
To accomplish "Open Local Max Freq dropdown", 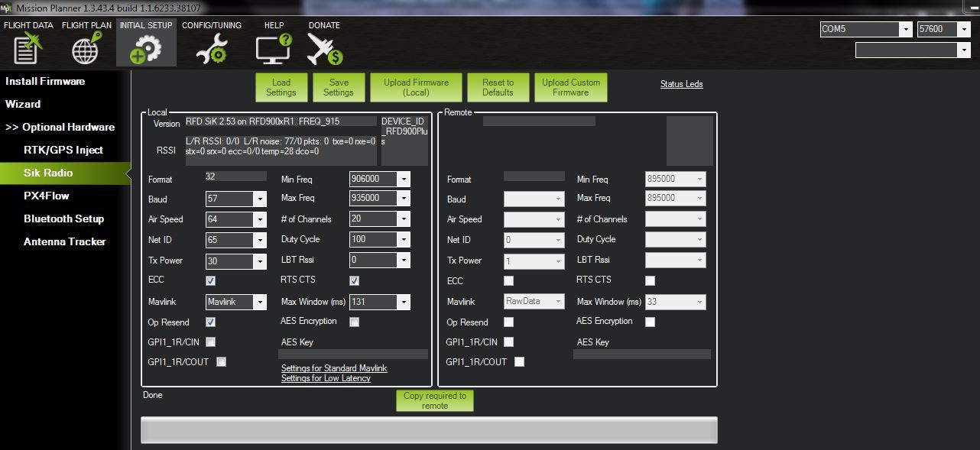I will tap(380, 199).
